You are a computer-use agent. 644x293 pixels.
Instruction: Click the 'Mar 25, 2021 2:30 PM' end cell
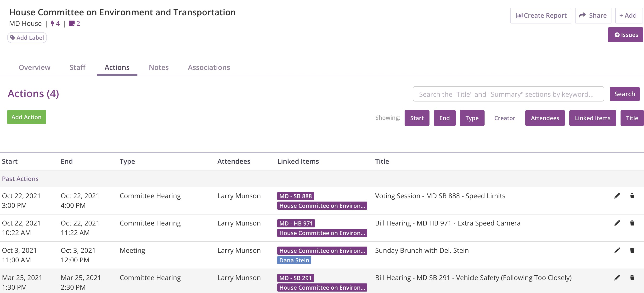pos(81,282)
